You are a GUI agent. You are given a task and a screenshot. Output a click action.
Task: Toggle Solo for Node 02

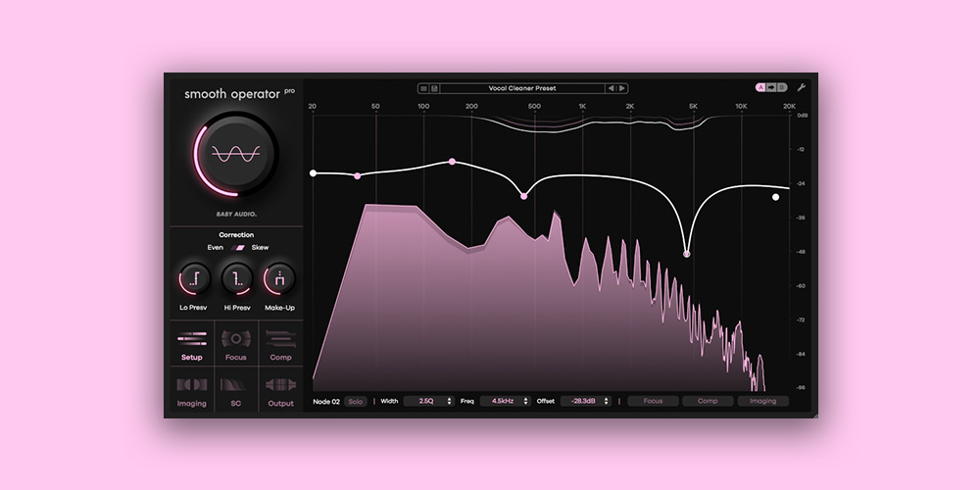tap(355, 401)
